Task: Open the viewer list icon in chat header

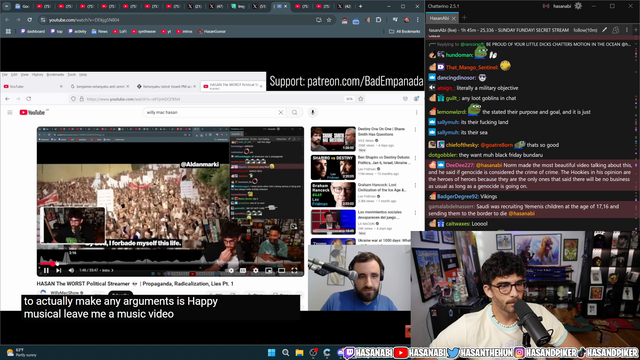Action: point(616,30)
